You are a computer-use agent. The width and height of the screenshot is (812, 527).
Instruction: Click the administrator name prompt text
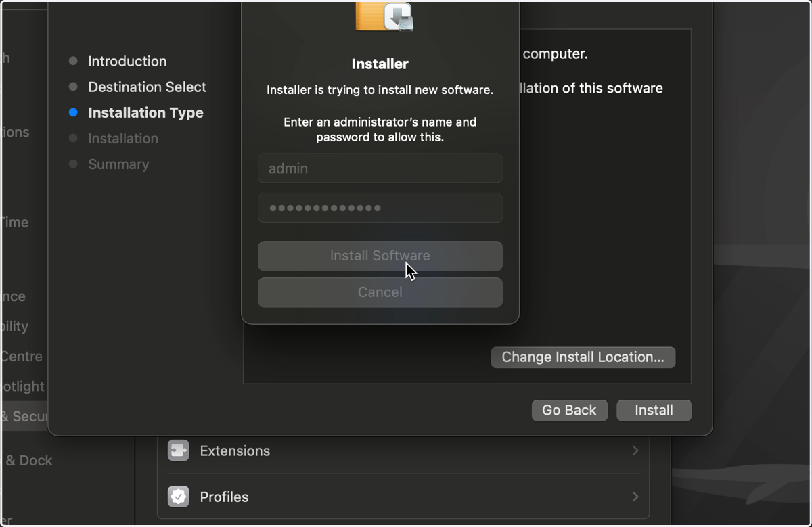tap(380, 129)
